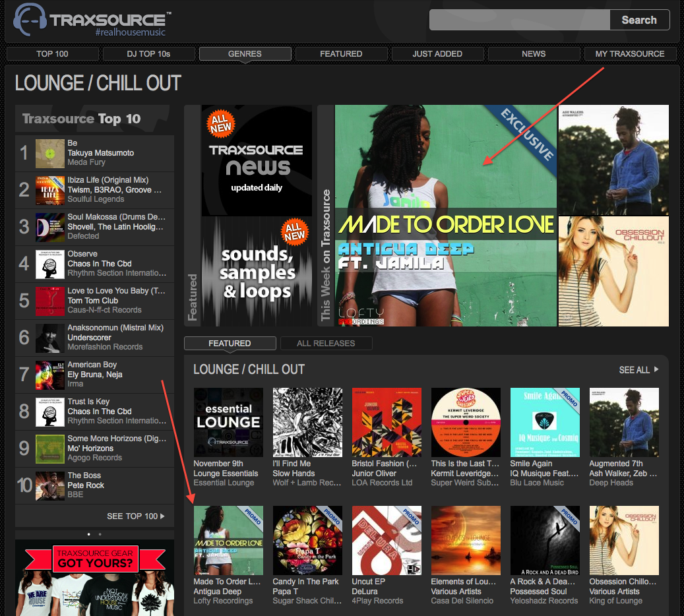Open Observe cover thumbnail in Top 10
This screenshot has height=616, width=684.
click(x=50, y=264)
